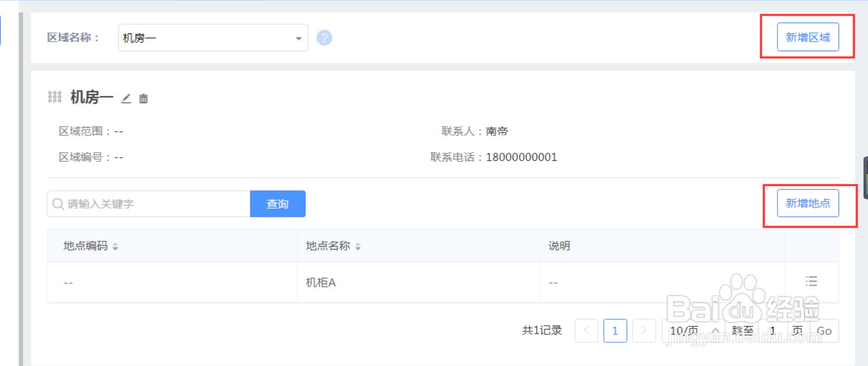Click the pencil edit icon beside 机房一

[x=126, y=99]
